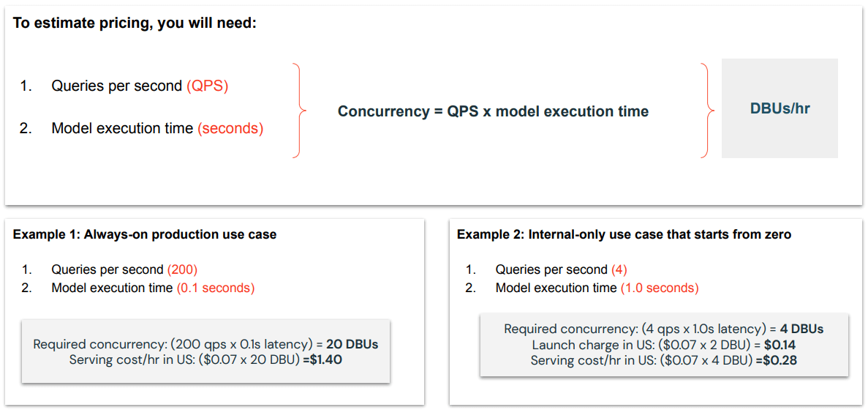Click the red "(QPS)" label
Image resolution: width=868 pixels, height=410 pixels.
coord(207,86)
